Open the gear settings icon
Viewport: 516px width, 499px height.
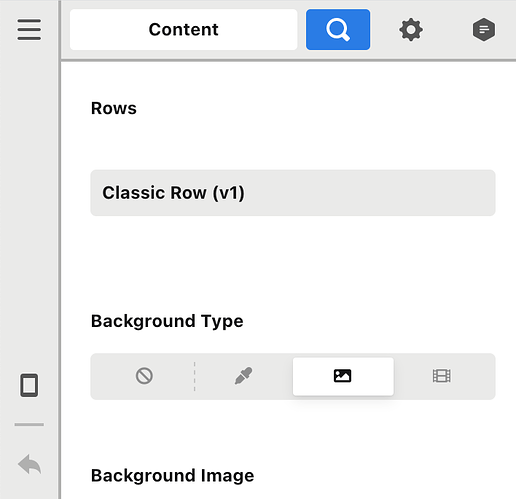coord(411,30)
